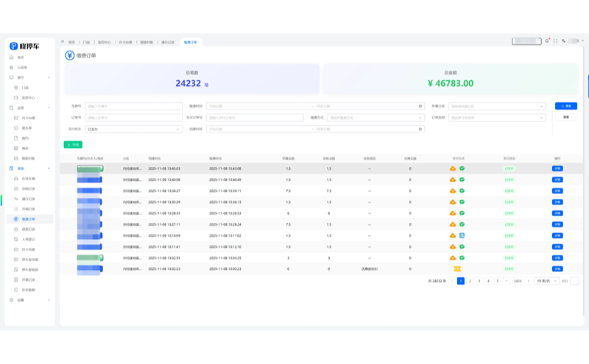The width and height of the screenshot is (589, 364).
Task: Open 在场车辆 on-site vehicles in sidebar
Action: [x=29, y=179]
